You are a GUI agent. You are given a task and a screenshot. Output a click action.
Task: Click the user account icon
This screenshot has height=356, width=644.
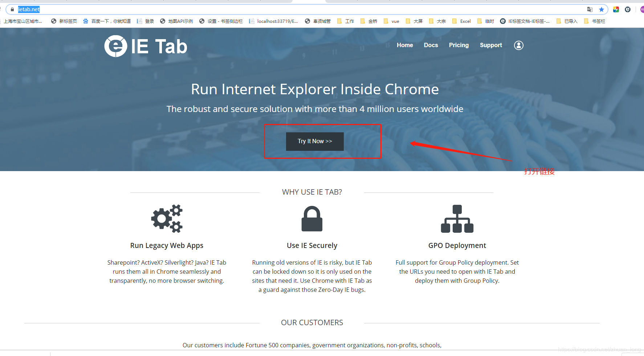[x=519, y=45]
